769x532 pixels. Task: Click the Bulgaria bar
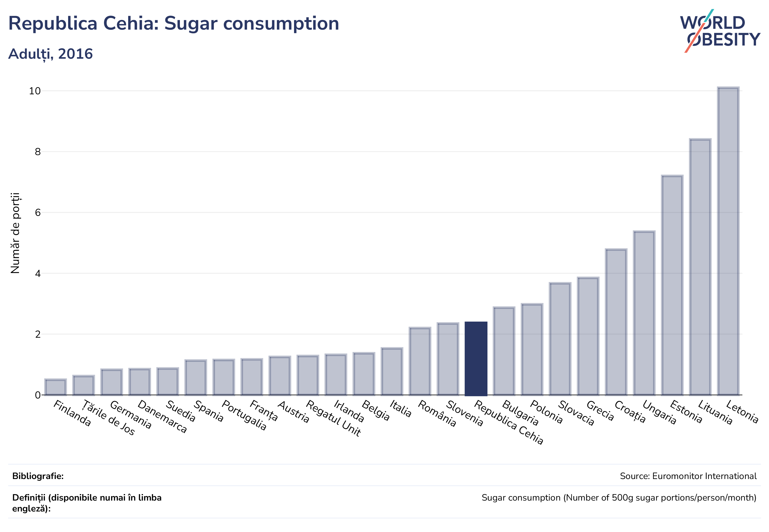[504, 351]
